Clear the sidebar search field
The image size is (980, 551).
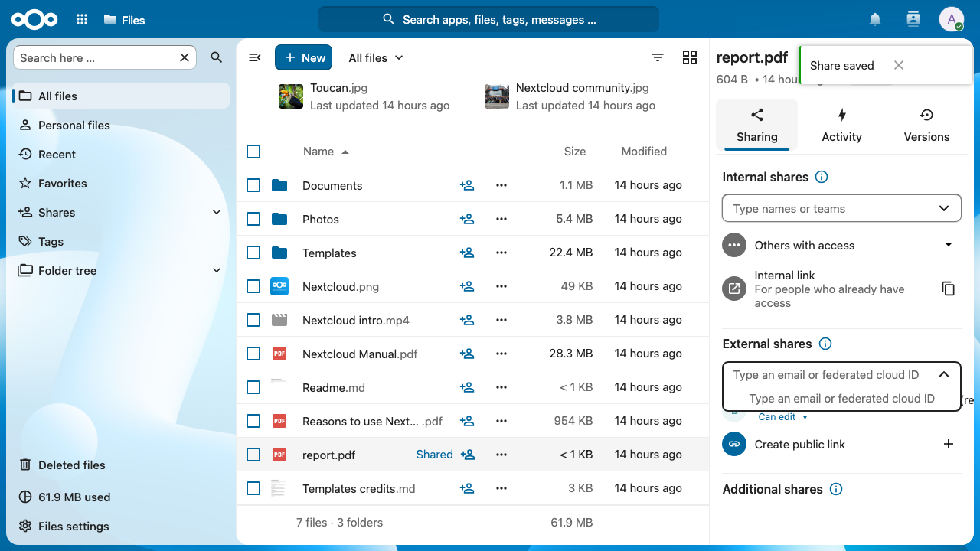[x=185, y=57]
